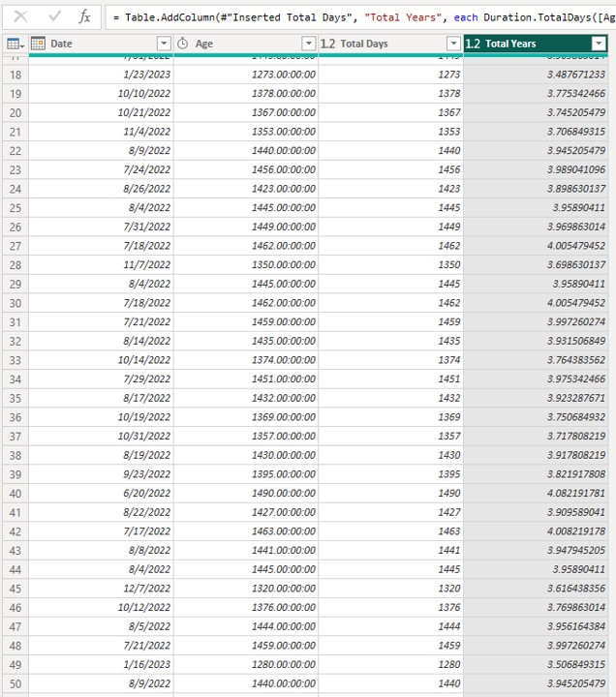Click Age cell 1490.00:00:00
Image resolution: width=616 pixels, height=697 pixels.
coord(246,494)
